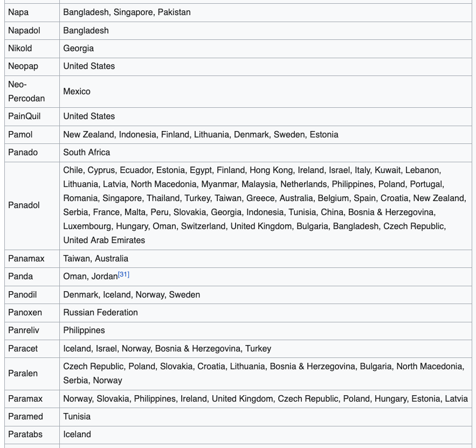Click the 'Panoxen' brand name
The image size is (476, 448).
coord(25,313)
